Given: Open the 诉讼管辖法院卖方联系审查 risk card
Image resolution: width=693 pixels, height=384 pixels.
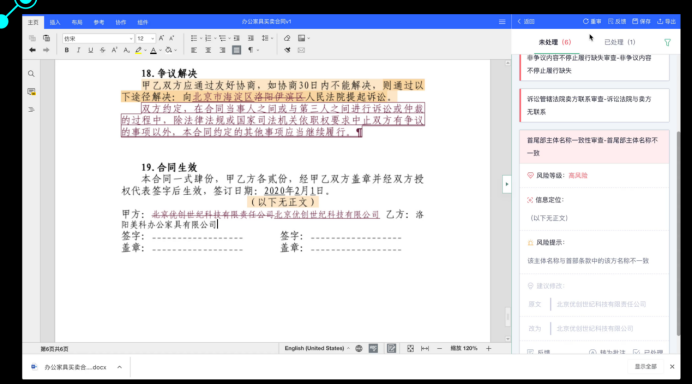Looking at the screenshot, I should coord(594,105).
